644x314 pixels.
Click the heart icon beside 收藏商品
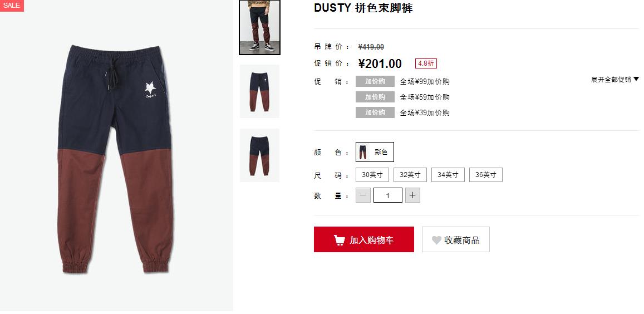pyautogui.click(x=436, y=240)
